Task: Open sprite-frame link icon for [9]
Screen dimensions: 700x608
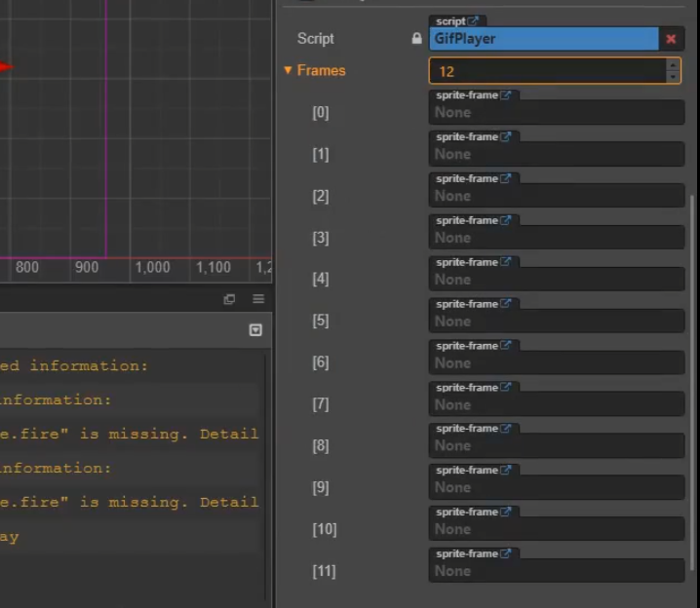Action: coord(505,470)
